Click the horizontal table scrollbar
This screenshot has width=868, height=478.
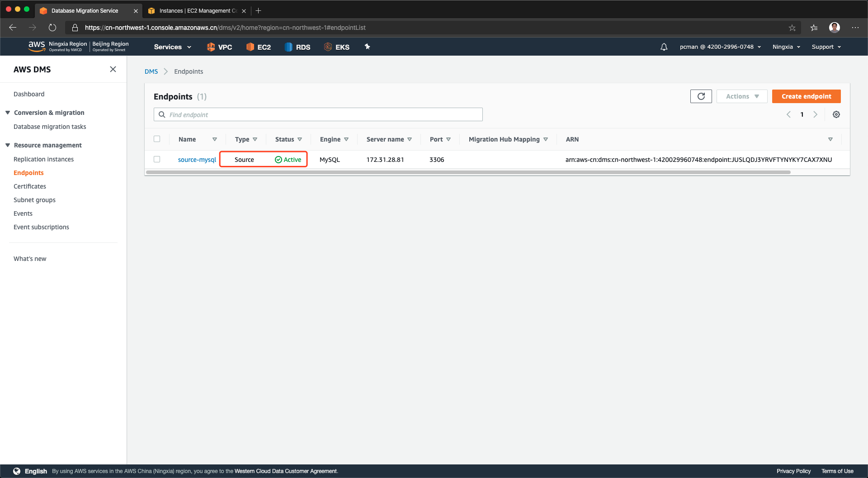click(x=468, y=172)
